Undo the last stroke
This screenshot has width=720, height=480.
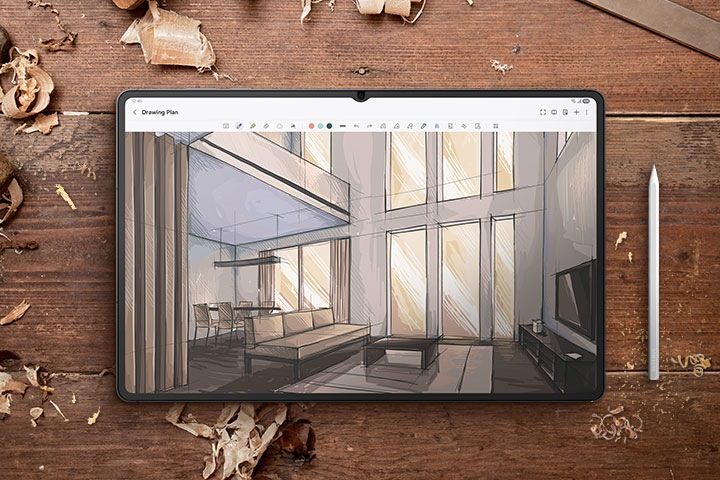(356, 126)
